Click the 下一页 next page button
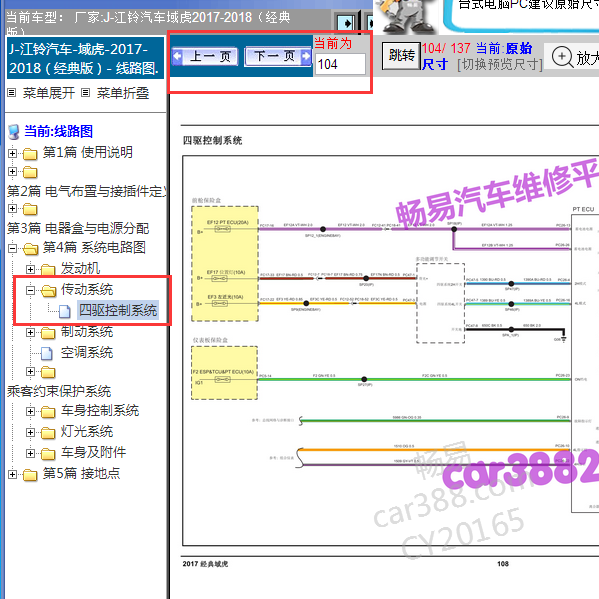This screenshot has width=599, height=599. 278,57
